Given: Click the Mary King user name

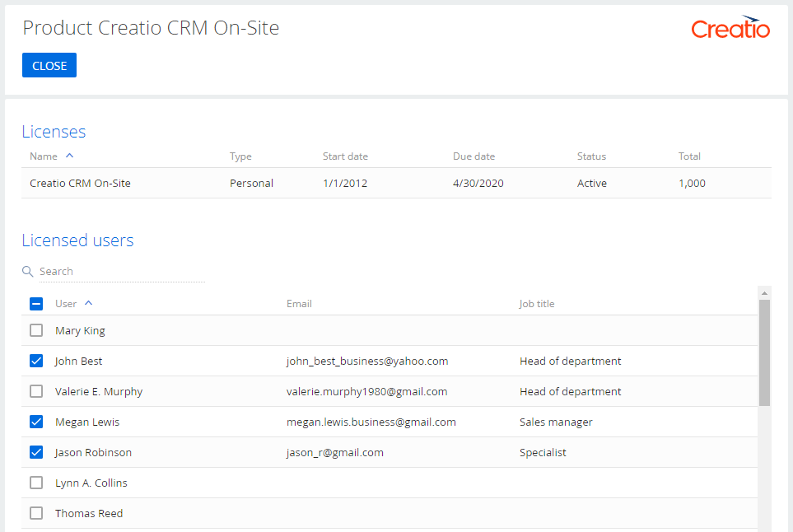Looking at the screenshot, I should point(80,331).
